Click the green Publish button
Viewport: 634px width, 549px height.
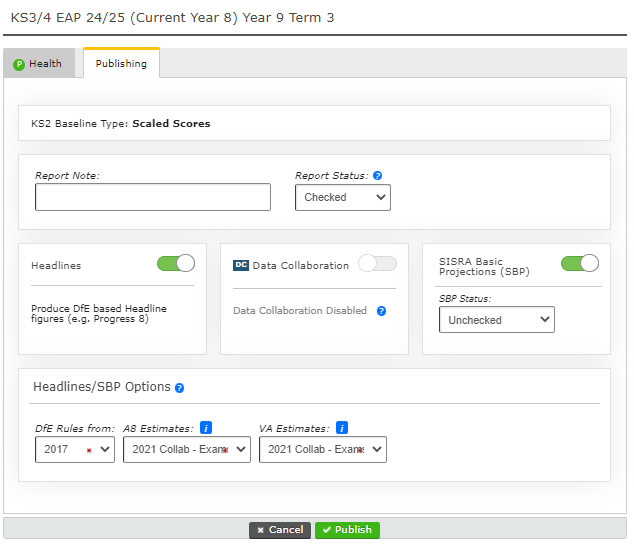click(347, 530)
